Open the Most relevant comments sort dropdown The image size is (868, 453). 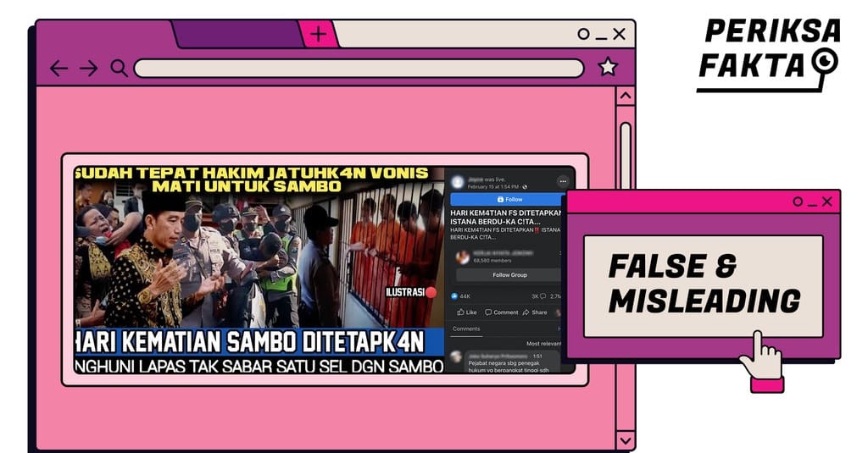pyautogui.click(x=542, y=344)
